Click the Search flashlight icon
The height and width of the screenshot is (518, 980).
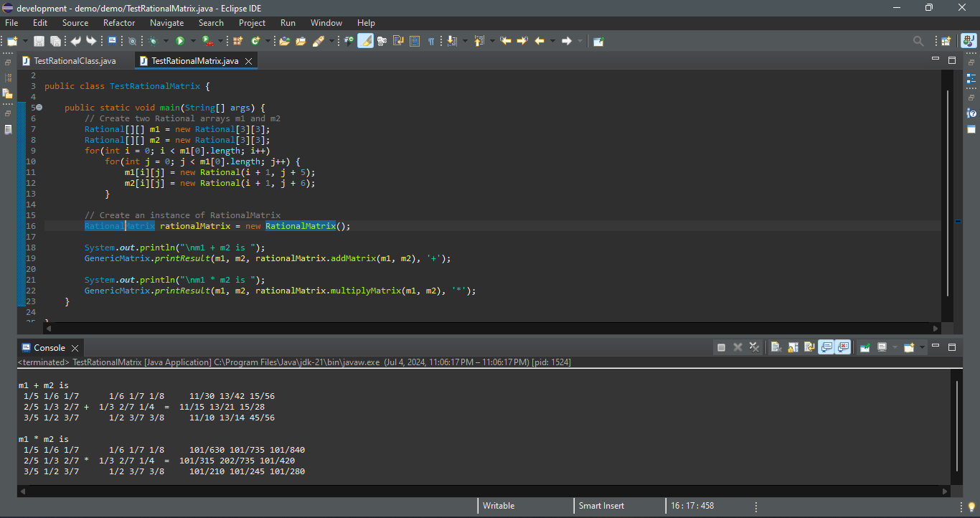319,41
